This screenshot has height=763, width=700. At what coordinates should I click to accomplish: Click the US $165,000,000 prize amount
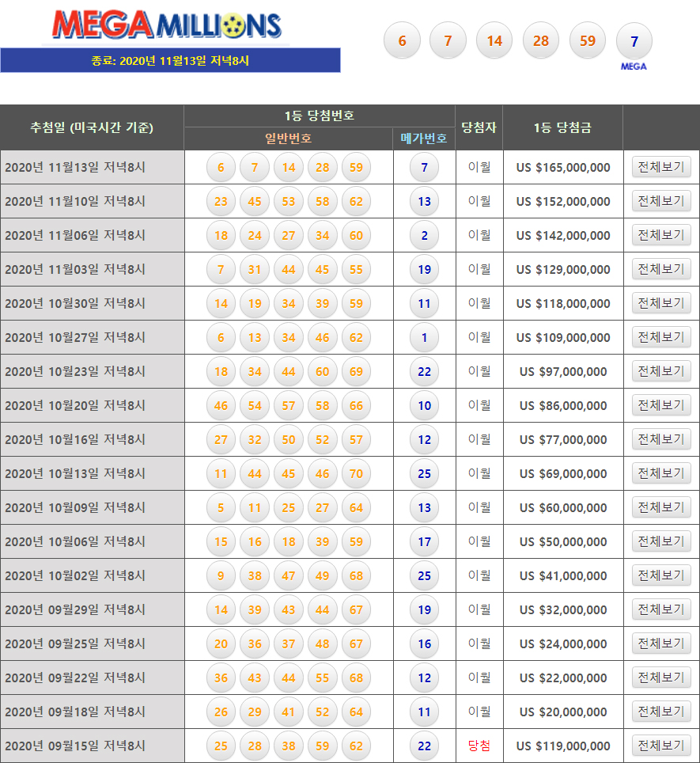(x=563, y=167)
